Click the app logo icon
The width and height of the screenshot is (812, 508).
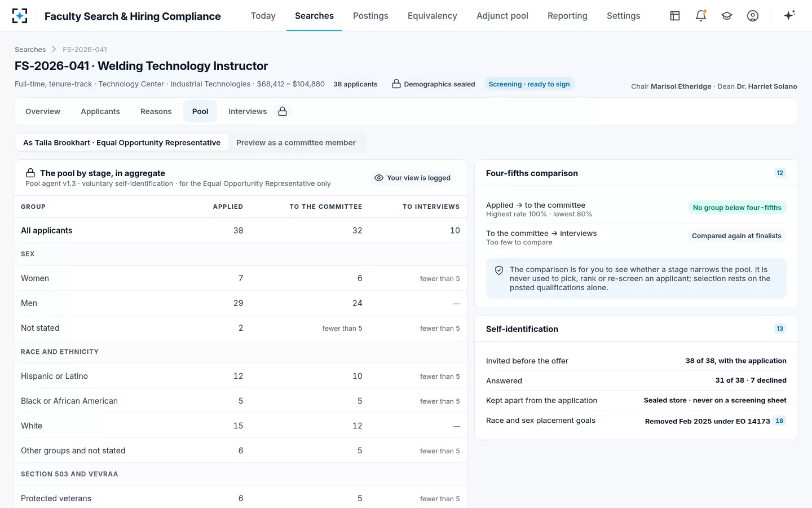pyautogui.click(x=20, y=16)
